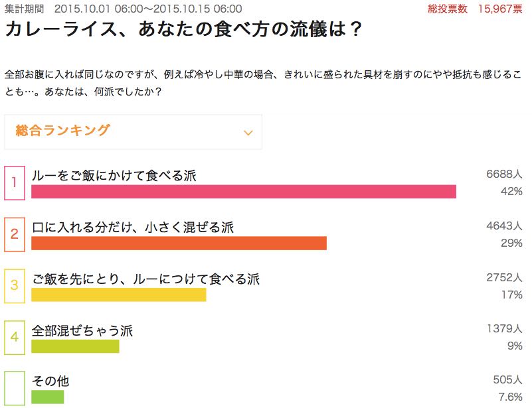Click the rank 4 number box

pos(15,337)
